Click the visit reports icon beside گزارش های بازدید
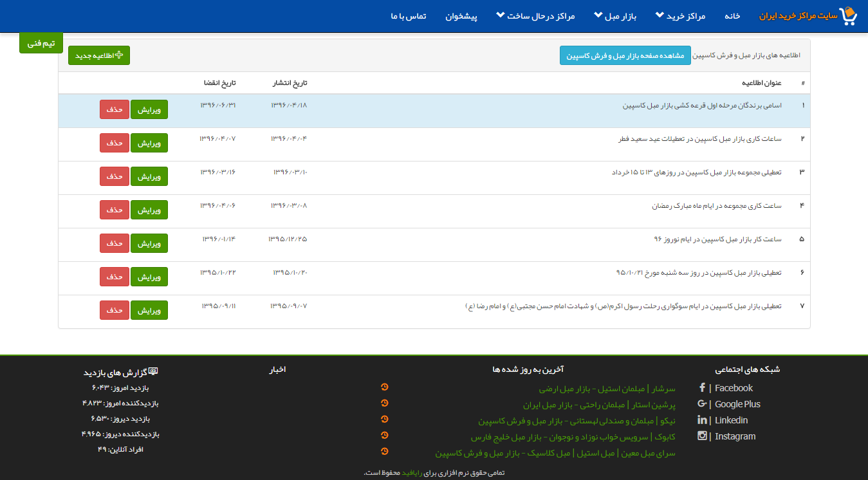The image size is (868, 480). [153, 372]
